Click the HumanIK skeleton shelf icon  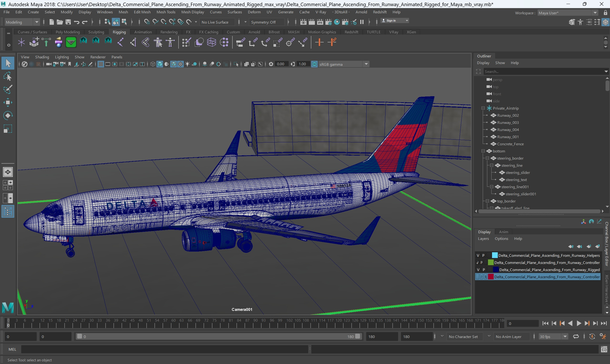[170, 42]
